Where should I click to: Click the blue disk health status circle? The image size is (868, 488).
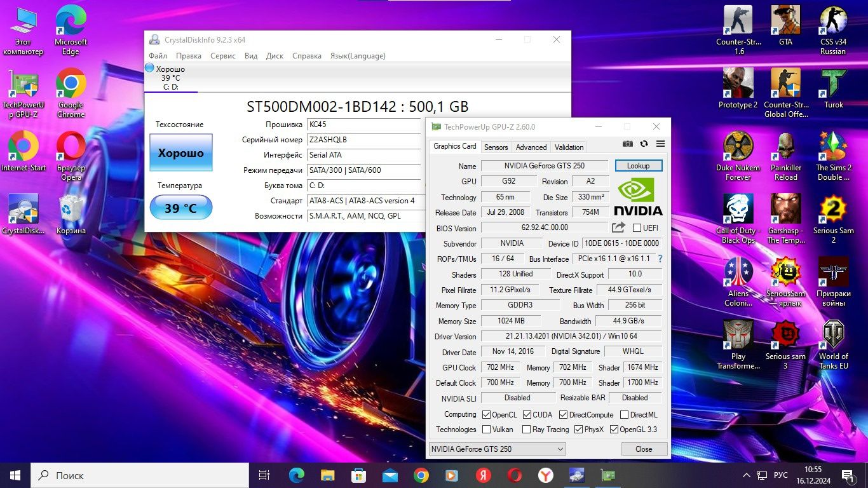tap(149, 67)
